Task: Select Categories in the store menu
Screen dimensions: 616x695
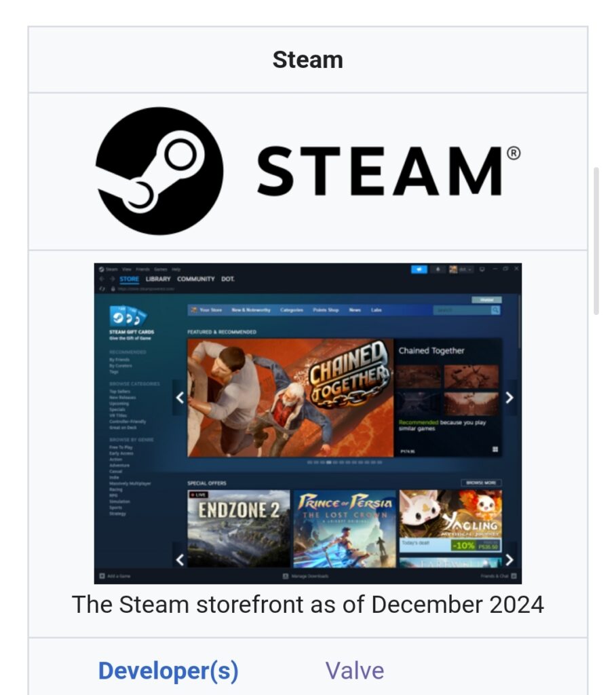Action: pyautogui.click(x=292, y=310)
